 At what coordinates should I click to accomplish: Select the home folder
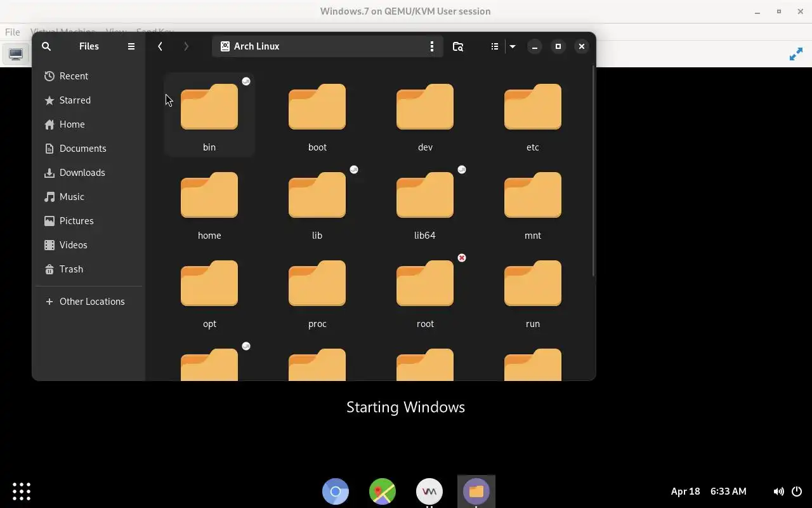pyautogui.click(x=209, y=203)
